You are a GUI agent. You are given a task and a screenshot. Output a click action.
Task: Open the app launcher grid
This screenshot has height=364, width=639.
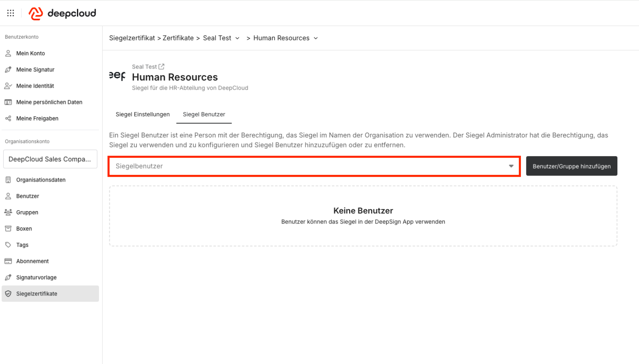click(x=10, y=13)
